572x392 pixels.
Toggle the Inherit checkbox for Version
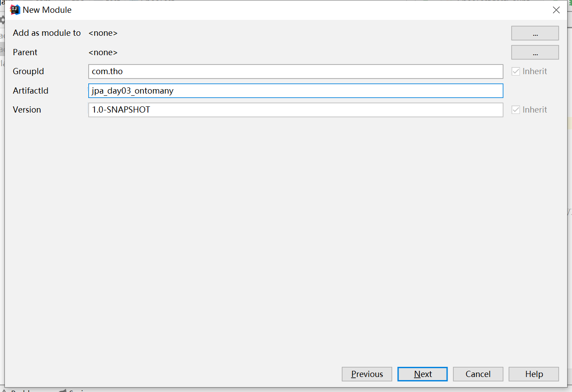pyautogui.click(x=516, y=110)
